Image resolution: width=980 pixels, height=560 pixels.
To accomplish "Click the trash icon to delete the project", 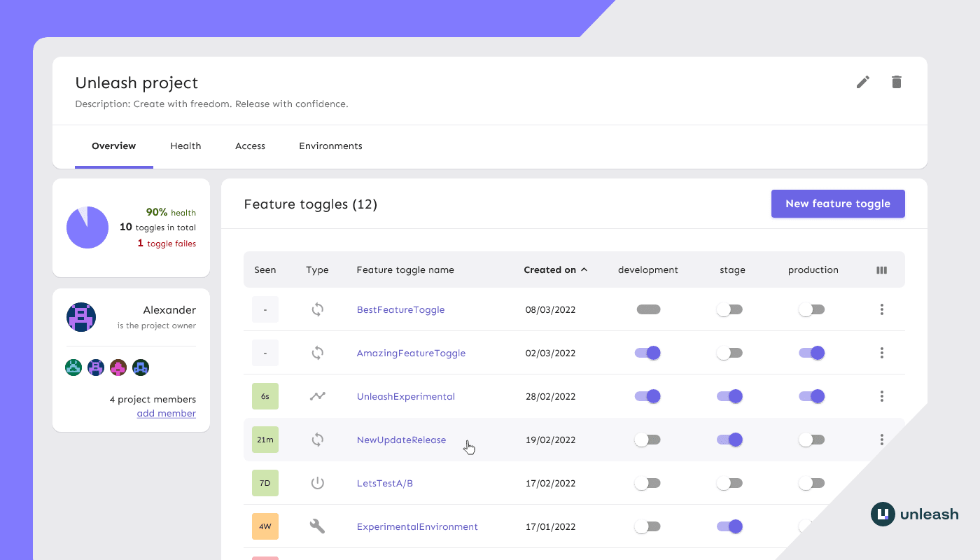I will 897,82.
